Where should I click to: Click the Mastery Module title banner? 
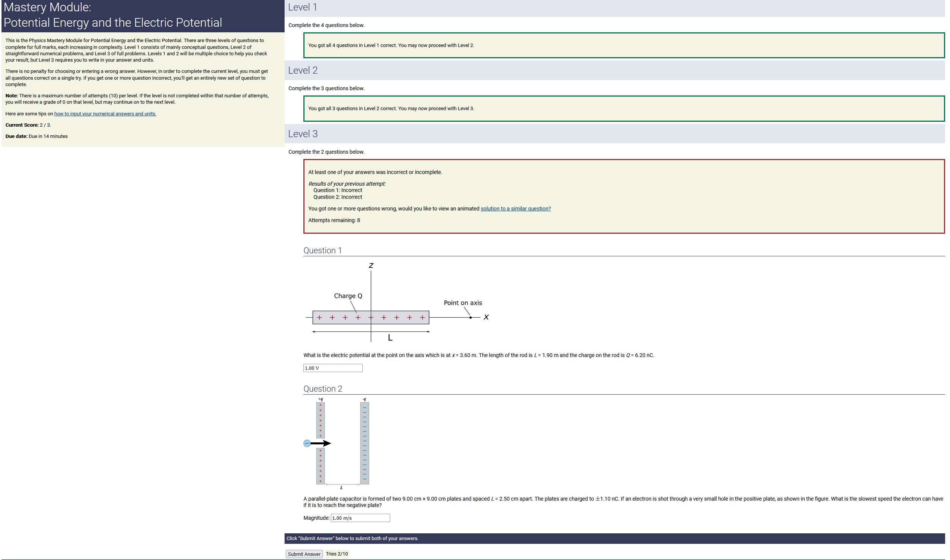[x=113, y=15]
